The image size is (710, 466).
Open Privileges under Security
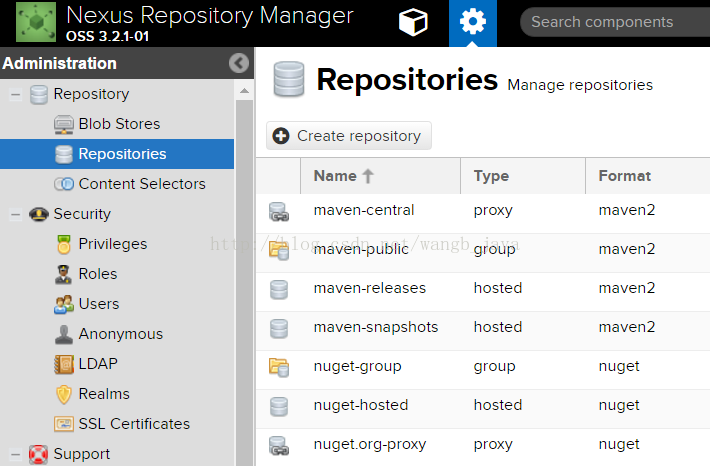113,244
